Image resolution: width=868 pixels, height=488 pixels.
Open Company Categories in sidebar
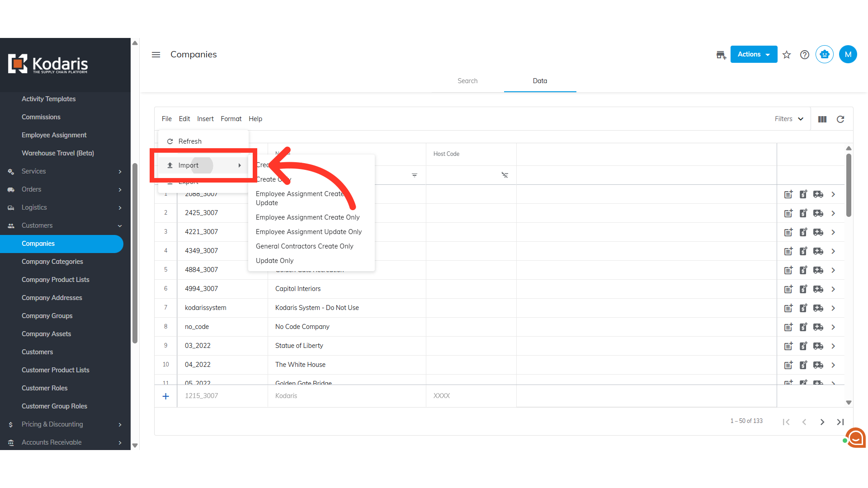52,262
